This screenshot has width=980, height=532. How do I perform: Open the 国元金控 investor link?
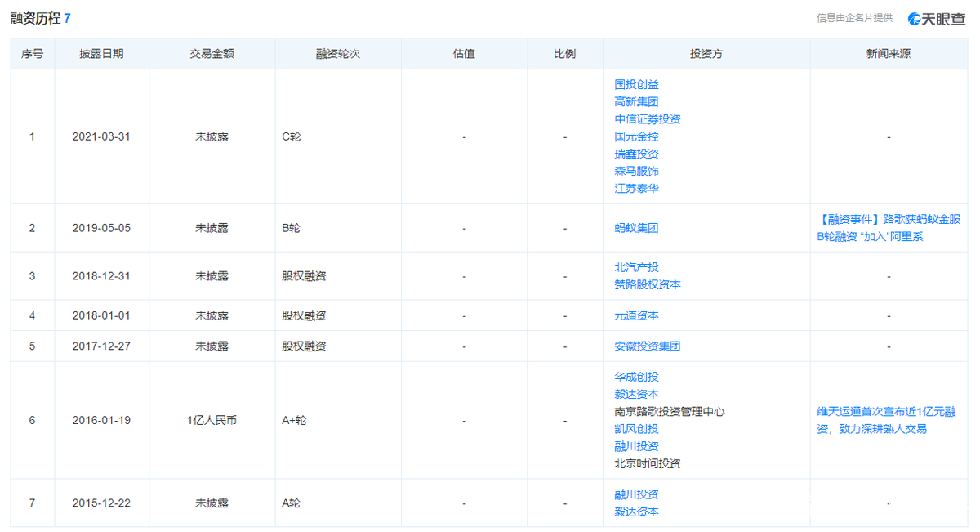(x=636, y=136)
